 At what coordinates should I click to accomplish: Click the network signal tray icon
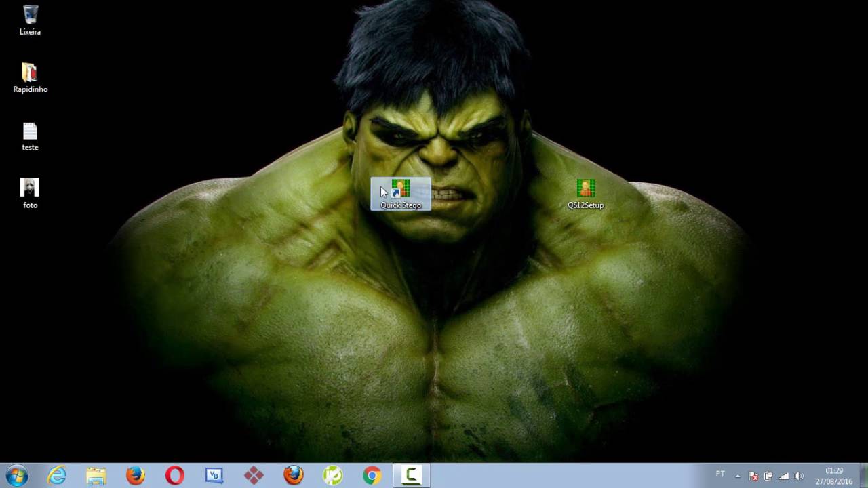point(784,476)
